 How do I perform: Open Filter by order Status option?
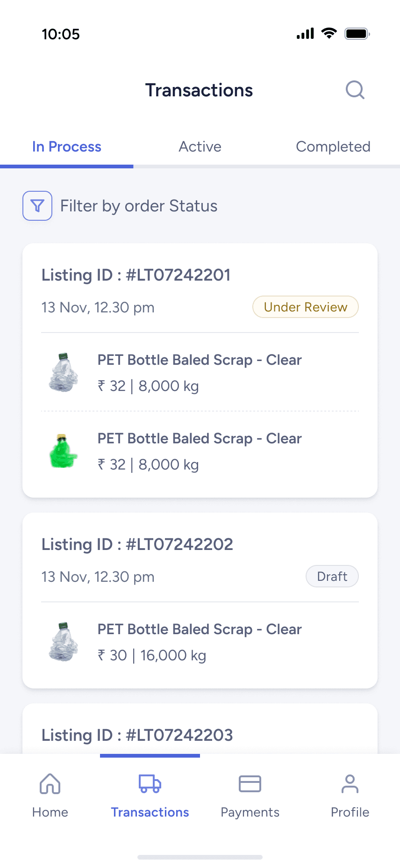pyautogui.click(x=139, y=206)
